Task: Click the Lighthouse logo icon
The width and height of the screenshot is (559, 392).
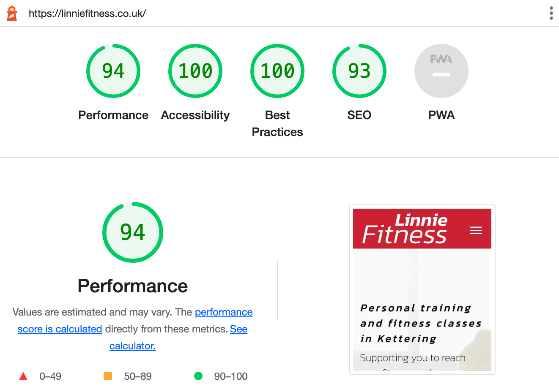Action: point(12,13)
